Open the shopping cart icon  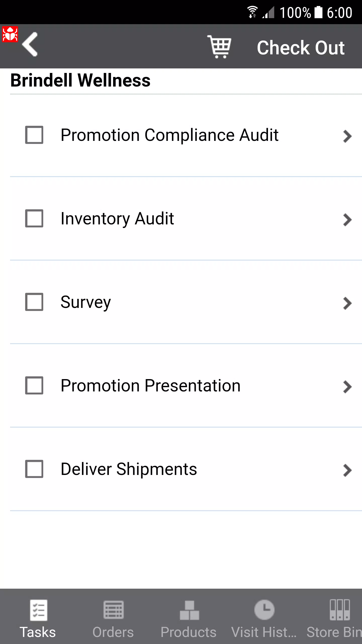[x=219, y=47]
